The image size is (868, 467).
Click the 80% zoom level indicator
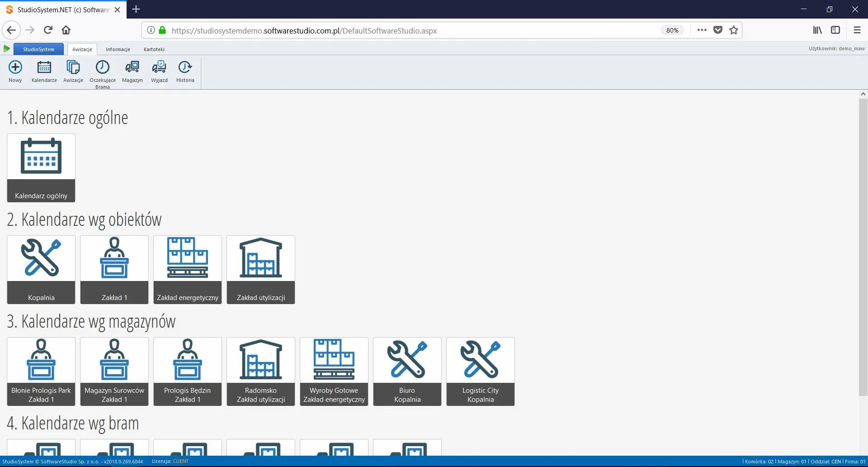click(x=672, y=30)
